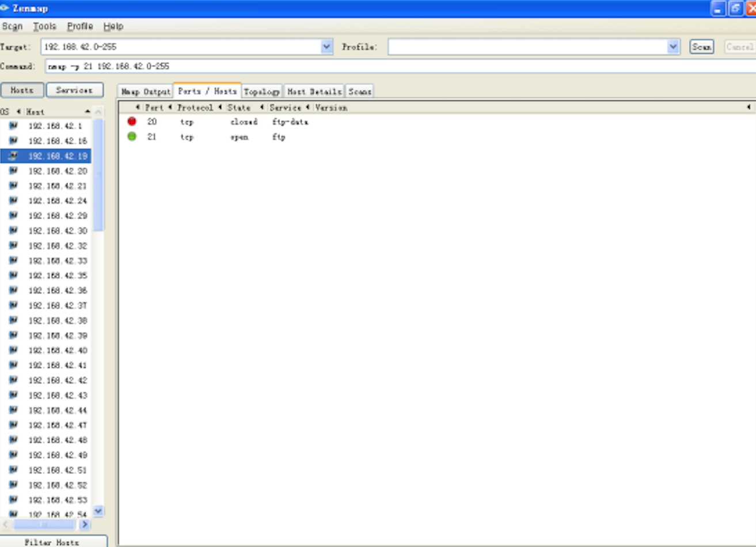Click host list scrollbar down arrow

tap(98, 511)
